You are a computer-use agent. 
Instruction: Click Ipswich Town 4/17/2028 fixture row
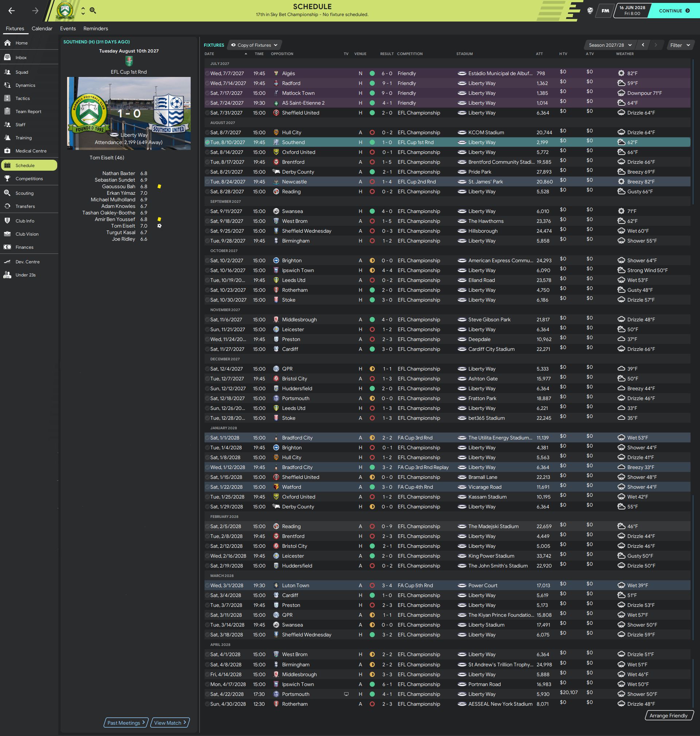click(447, 684)
